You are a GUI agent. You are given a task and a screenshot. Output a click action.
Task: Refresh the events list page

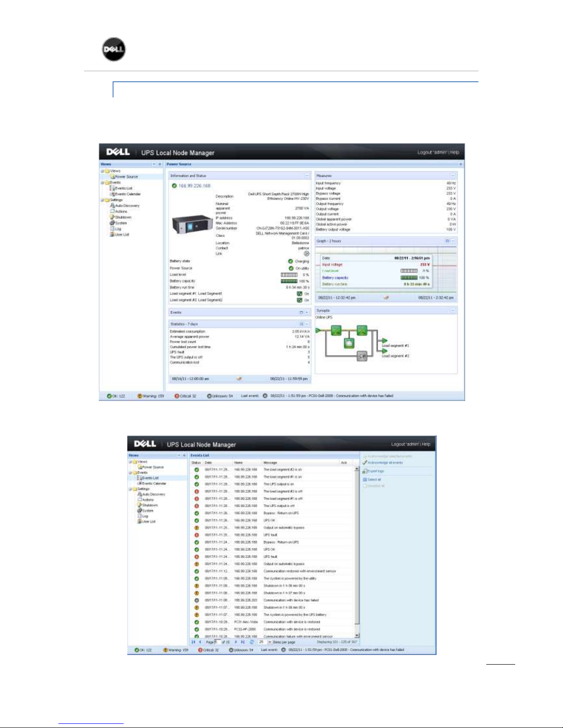click(x=252, y=642)
